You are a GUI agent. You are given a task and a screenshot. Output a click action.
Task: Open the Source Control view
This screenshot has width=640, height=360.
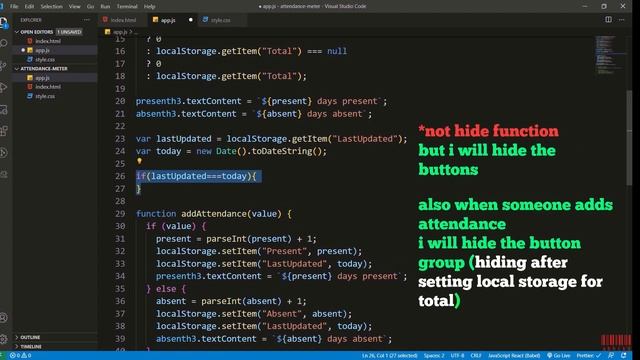tap(4, 65)
